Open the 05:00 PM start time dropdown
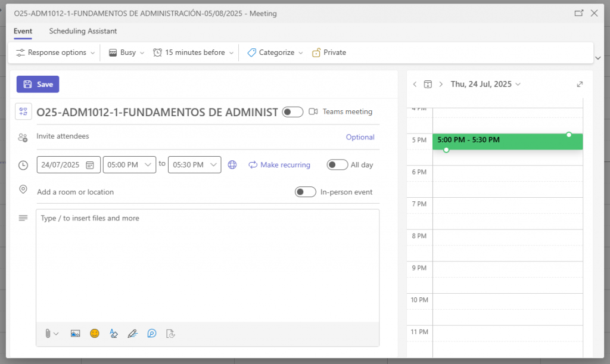 tap(129, 165)
